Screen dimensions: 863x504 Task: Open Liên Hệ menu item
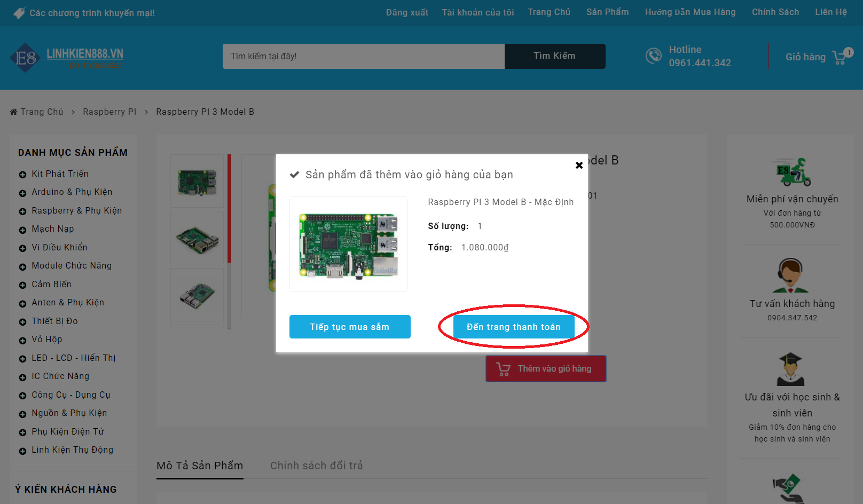[831, 12]
